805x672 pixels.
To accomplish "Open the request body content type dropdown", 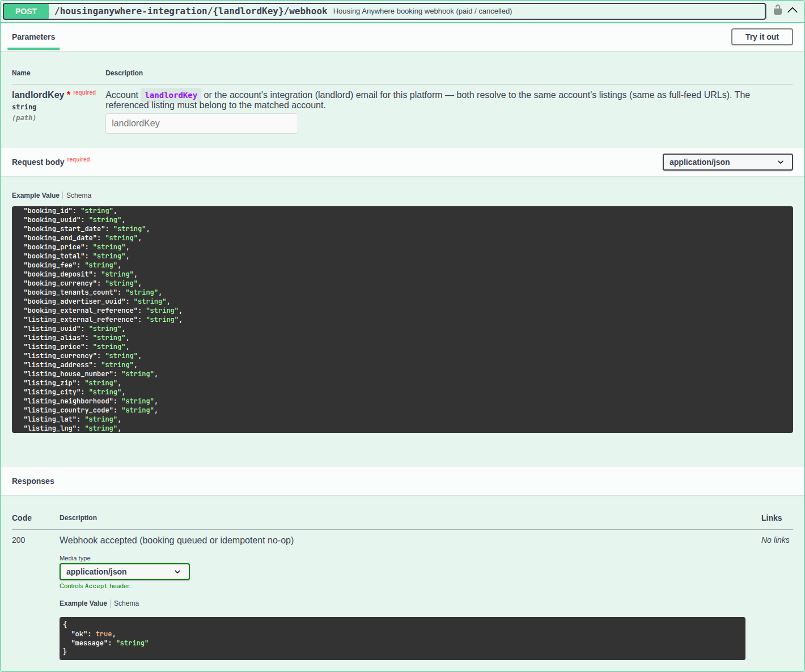I will tap(728, 162).
